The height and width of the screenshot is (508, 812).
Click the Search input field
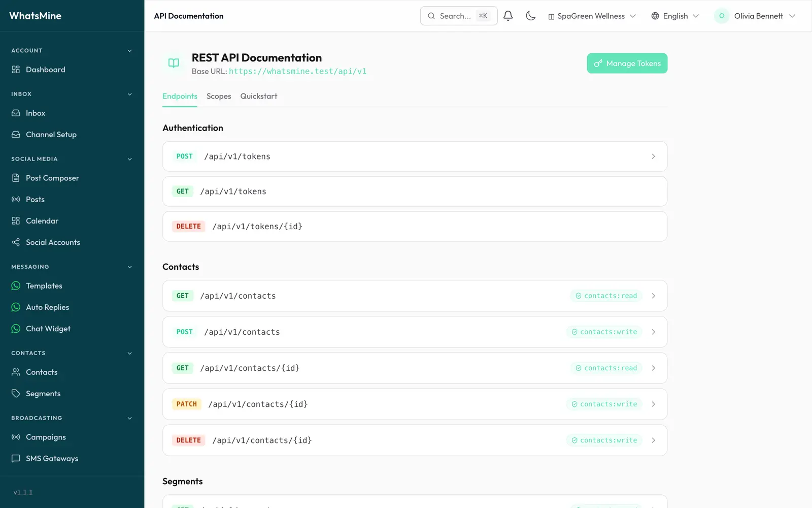click(x=459, y=16)
